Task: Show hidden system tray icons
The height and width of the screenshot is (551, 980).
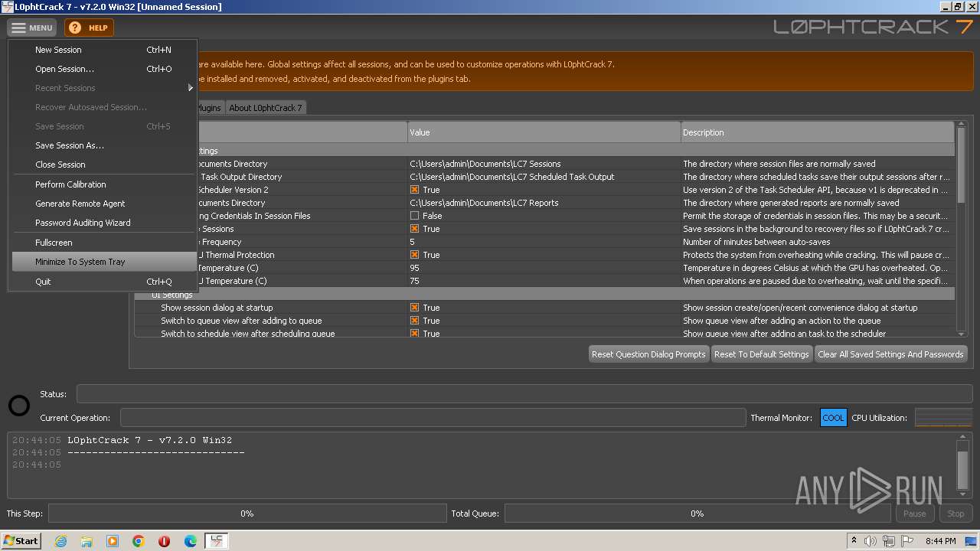Action: click(854, 541)
